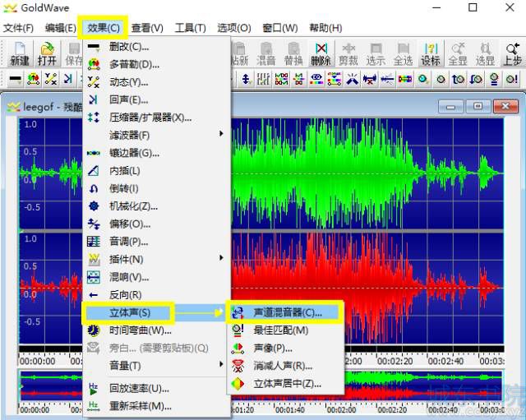Click the 打开 (Open) toolbar button
This screenshot has height=420, width=526.
coord(47,53)
